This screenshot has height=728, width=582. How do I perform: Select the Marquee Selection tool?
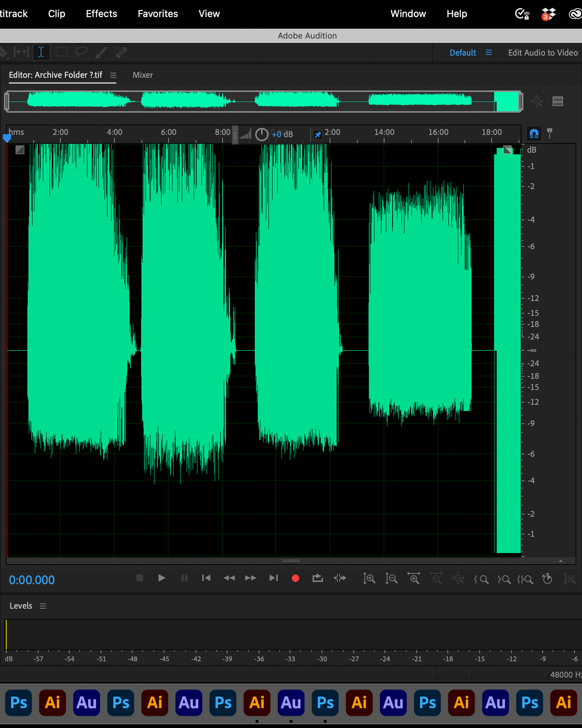point(62,52)
